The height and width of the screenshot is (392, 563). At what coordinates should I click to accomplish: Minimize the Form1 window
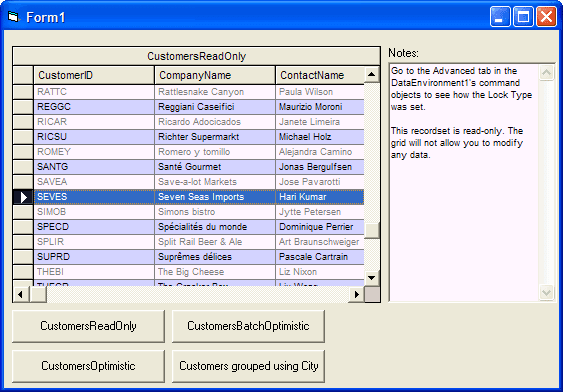499,17
